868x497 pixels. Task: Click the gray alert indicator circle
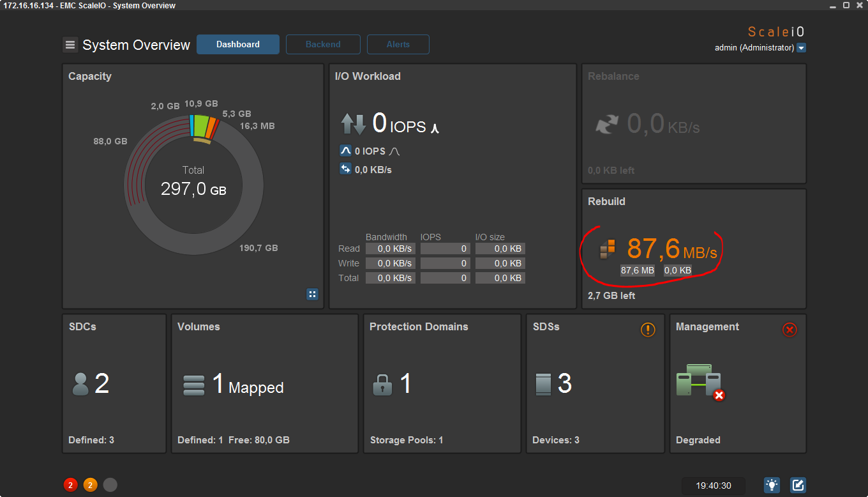pos(110,485)
